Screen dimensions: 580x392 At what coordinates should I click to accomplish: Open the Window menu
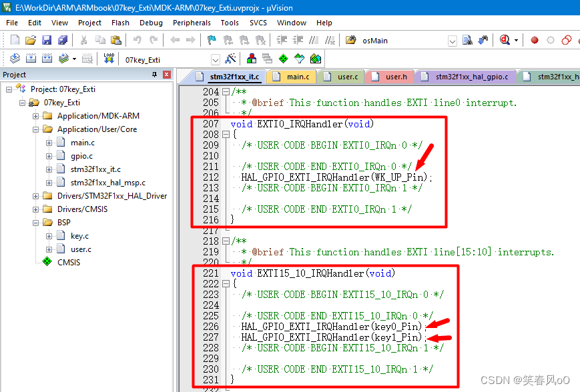click(x=292, y=23)
